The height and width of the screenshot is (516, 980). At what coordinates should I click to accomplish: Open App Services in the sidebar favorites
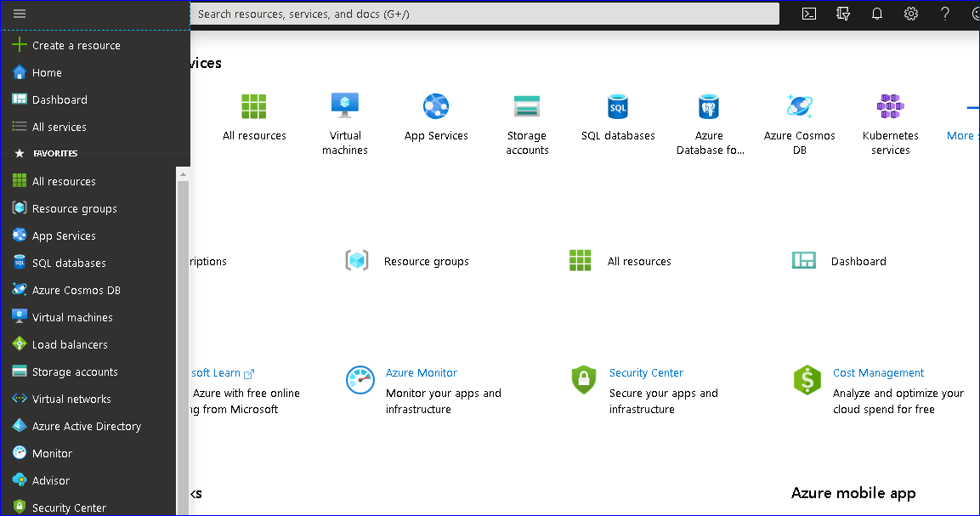click(x=64, y=235)
